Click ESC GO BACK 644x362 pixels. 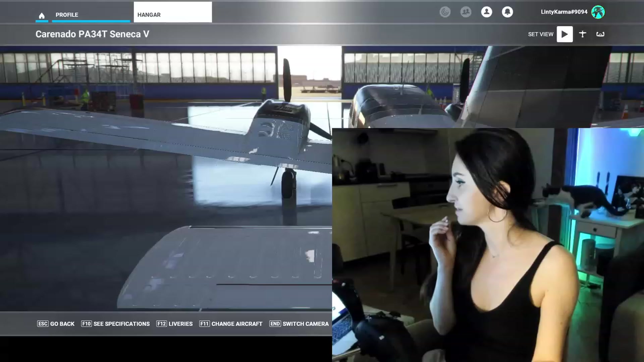(56, 324)
